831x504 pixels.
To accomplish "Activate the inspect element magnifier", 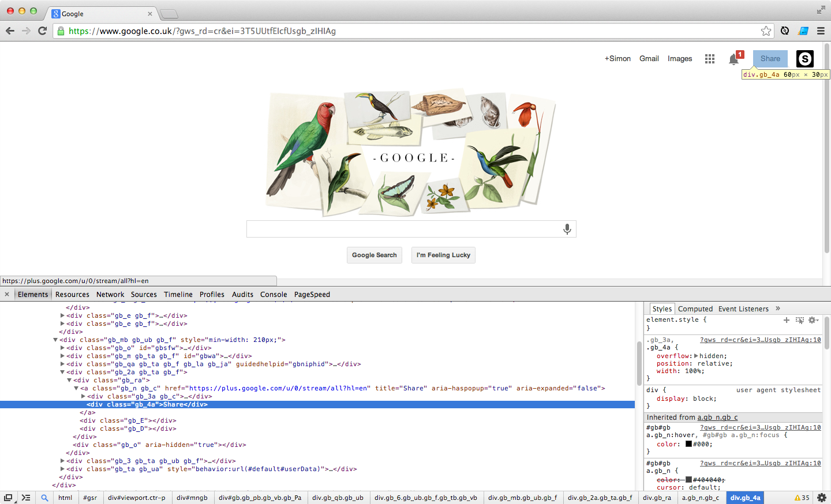I will tap(44, 498).
